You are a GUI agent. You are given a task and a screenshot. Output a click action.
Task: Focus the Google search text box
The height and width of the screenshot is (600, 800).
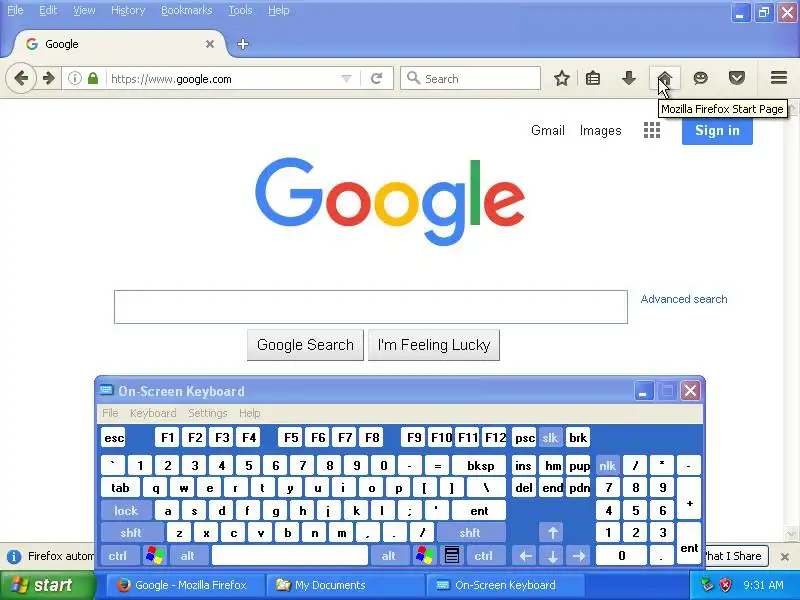(371, 307)
